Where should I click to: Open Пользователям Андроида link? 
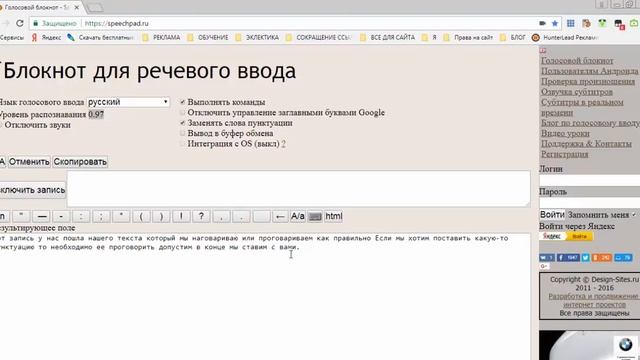tap(589, 71)
